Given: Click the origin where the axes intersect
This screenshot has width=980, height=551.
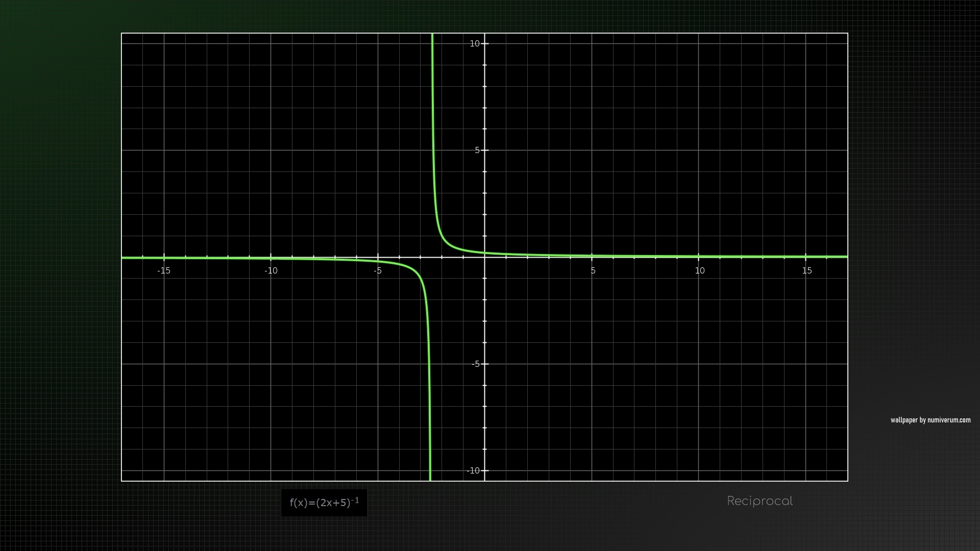Looking at the screenshot, I should (484, 257).
